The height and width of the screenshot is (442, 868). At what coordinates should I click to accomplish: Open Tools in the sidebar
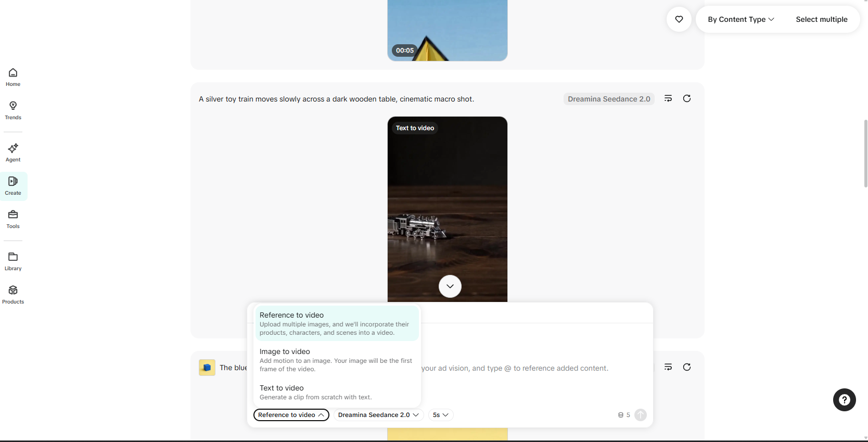coord(13,219)
